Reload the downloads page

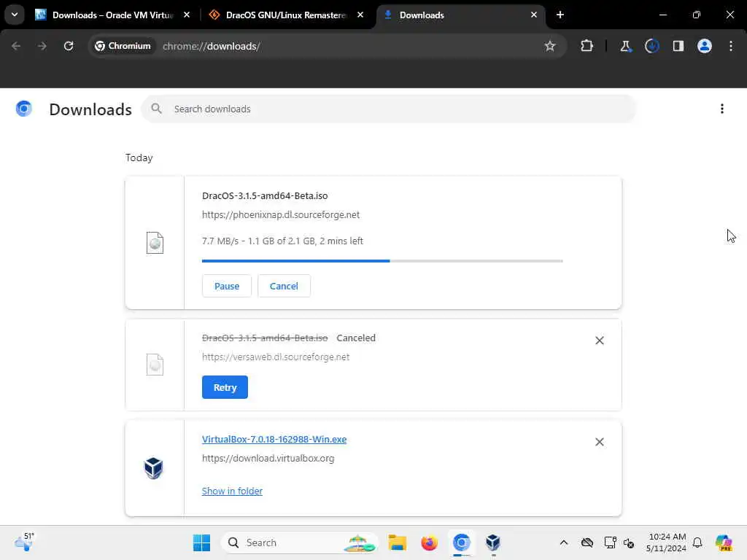point(69,46)
